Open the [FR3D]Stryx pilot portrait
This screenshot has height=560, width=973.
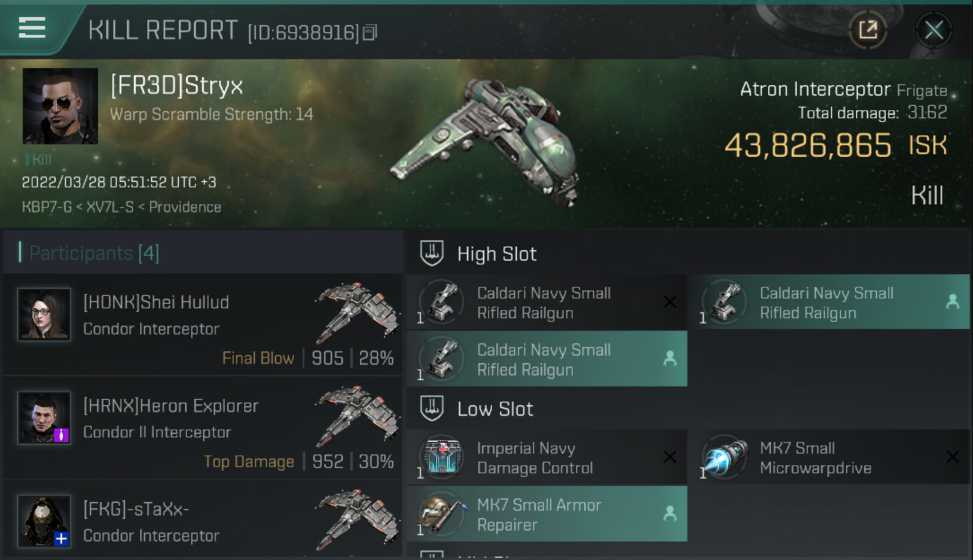coord(60,106)
